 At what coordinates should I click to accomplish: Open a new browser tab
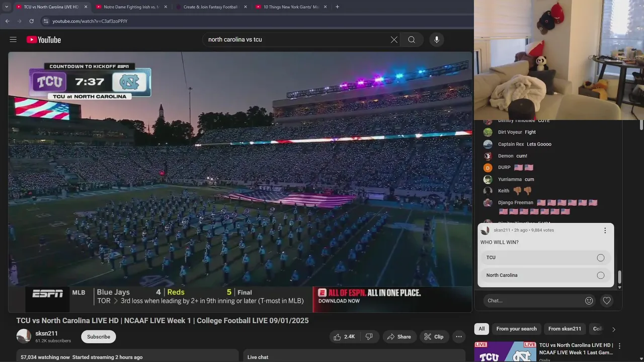point(337,7)
